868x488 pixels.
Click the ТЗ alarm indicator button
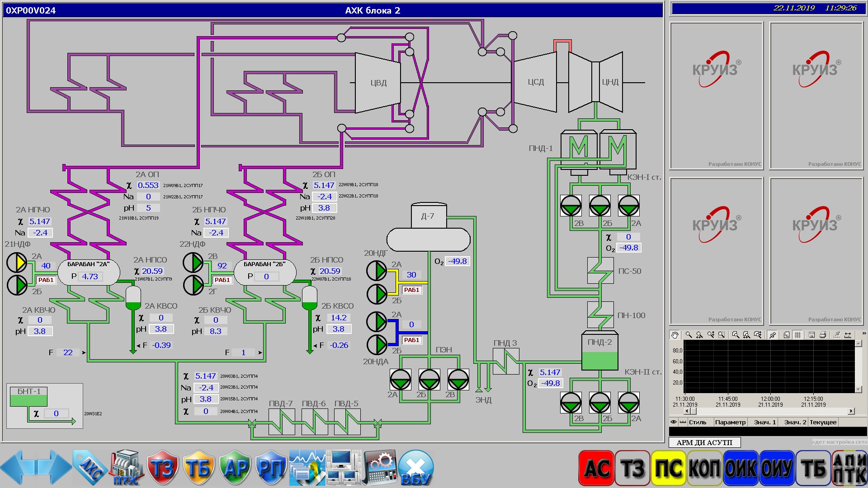coord(632,468)
